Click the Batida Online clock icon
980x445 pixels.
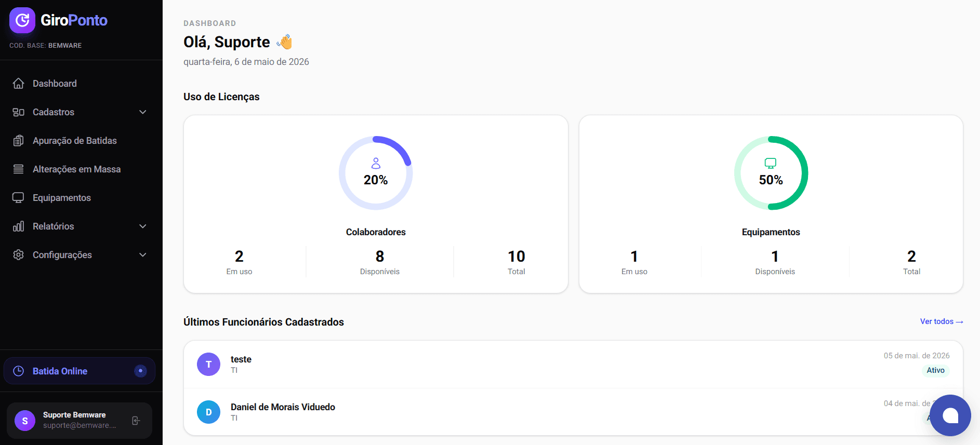coord(18,371)
